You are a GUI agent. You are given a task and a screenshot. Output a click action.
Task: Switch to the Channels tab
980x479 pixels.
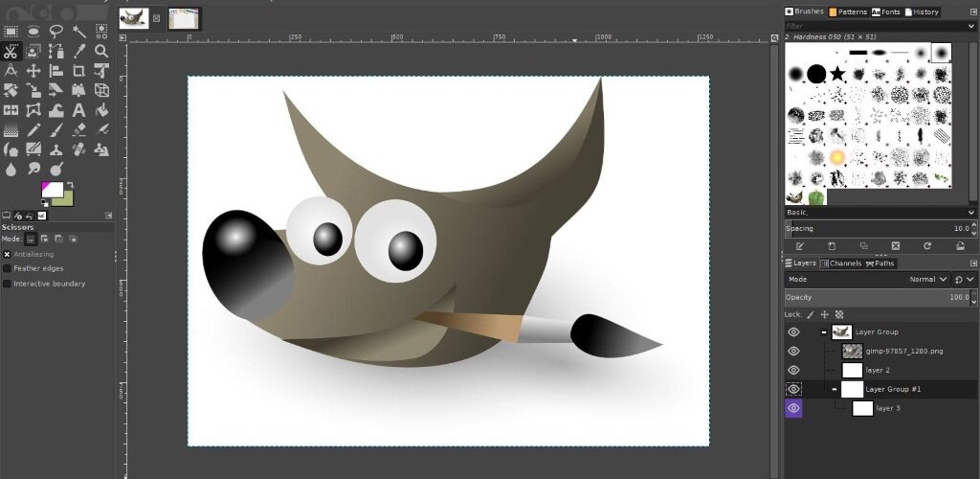(840, 263)
